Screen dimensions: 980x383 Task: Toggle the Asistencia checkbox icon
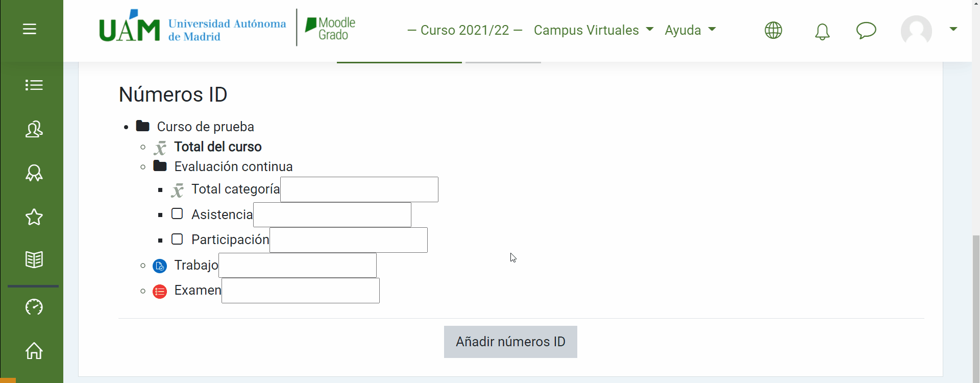[x=177, y=214]
